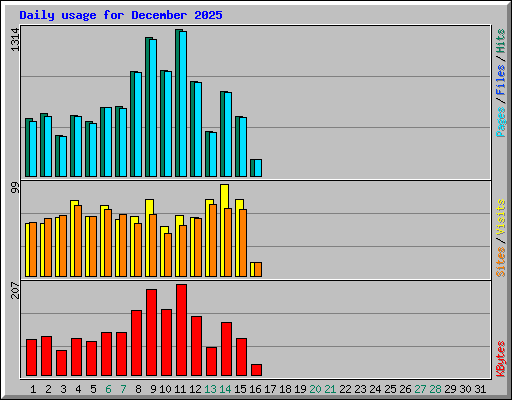Image resolution: width=512 pixels, height=400 pixels.
Task: Click the shortest red KBytes bar for day 16
Action: pyautogui.click(x=257, y=370)
